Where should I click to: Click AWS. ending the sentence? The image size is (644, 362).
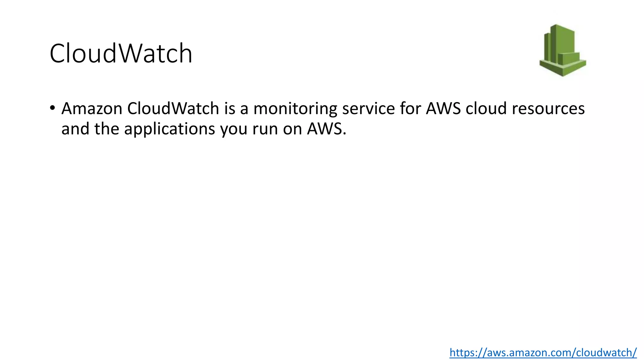tap(327, 129)
